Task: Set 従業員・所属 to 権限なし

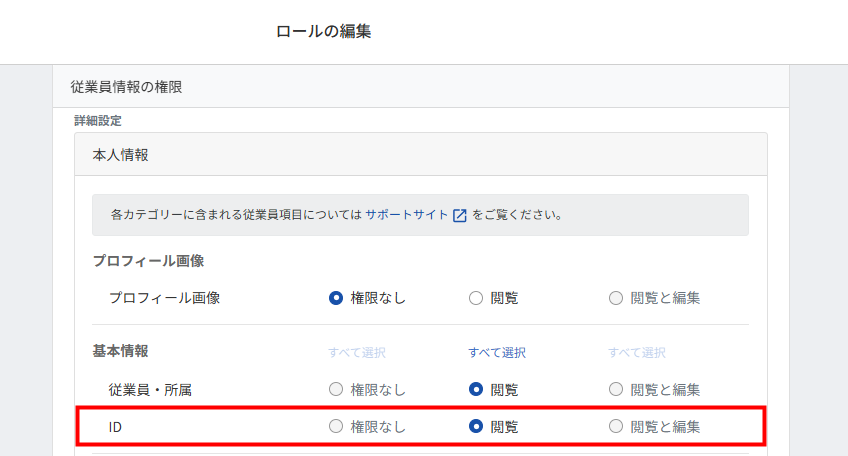Action: 336,389
